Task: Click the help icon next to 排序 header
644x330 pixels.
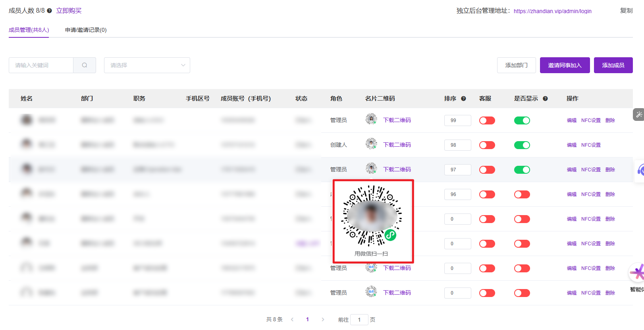Action: [x=463, y=99]
